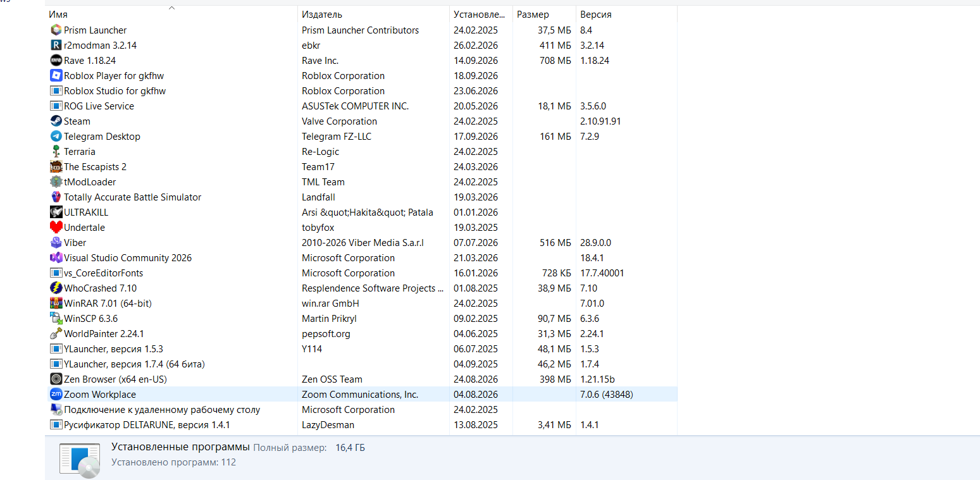Click the YLauncher версия 1.7.4 icon

pos(56,364)
